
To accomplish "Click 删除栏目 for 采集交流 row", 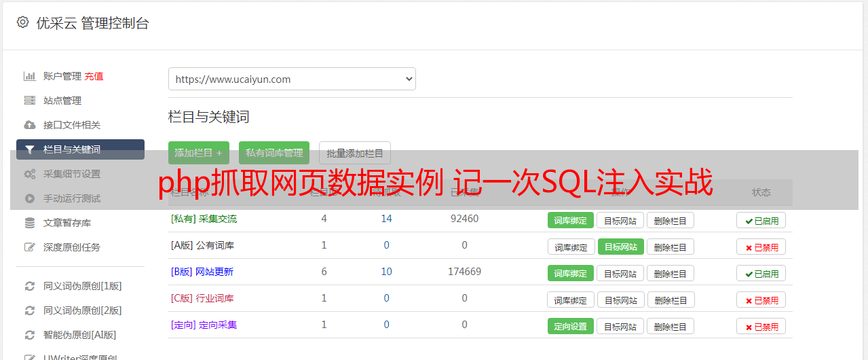I will [670, 220].
